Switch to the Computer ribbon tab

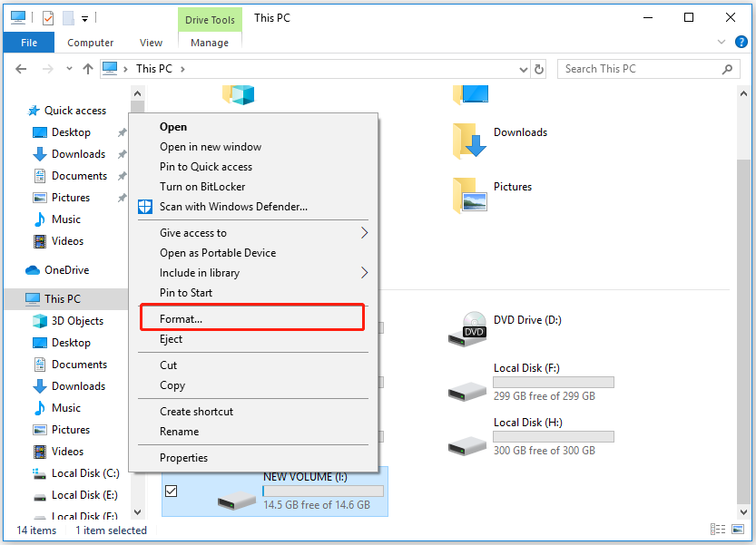click(90, 43)
